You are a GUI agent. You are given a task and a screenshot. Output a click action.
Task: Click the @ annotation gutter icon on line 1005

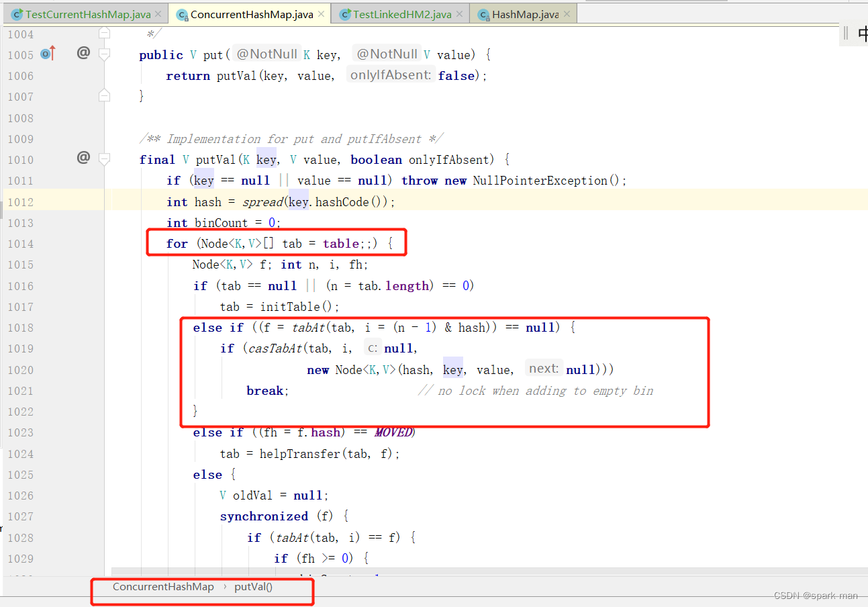83,52
